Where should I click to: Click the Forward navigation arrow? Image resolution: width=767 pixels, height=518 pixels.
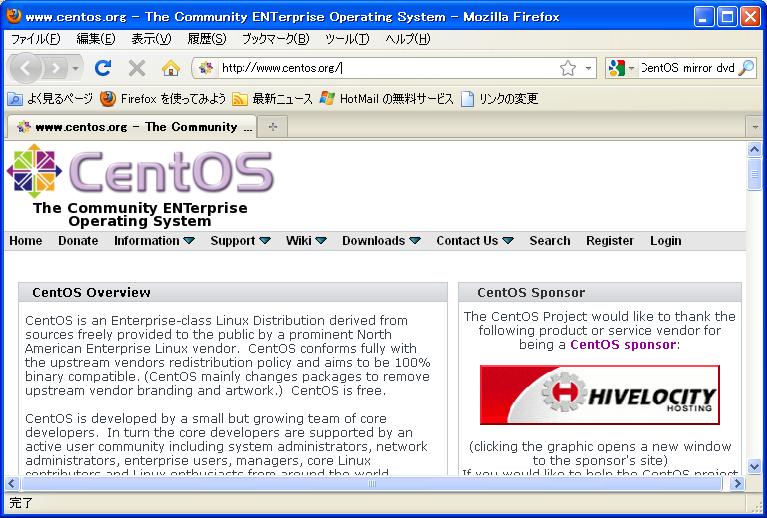pos(56,68)
